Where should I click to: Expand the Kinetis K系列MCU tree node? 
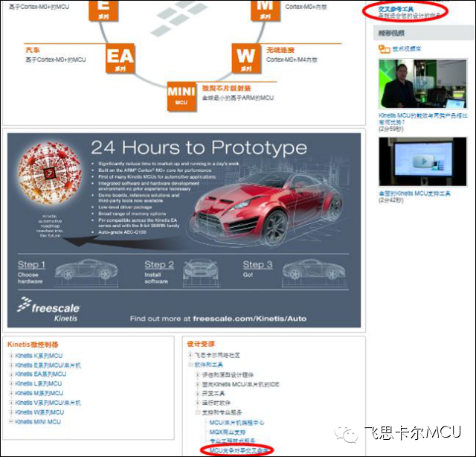11,356
